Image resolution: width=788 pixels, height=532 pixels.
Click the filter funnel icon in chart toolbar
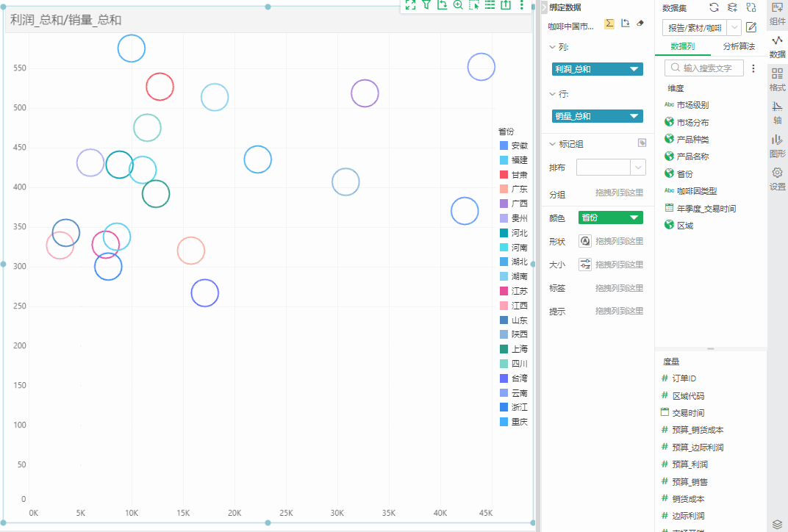[426, 4]
